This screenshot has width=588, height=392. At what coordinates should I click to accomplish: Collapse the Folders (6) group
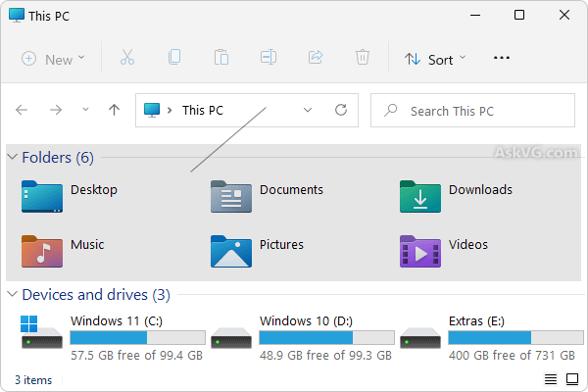(x=13, y=157)
